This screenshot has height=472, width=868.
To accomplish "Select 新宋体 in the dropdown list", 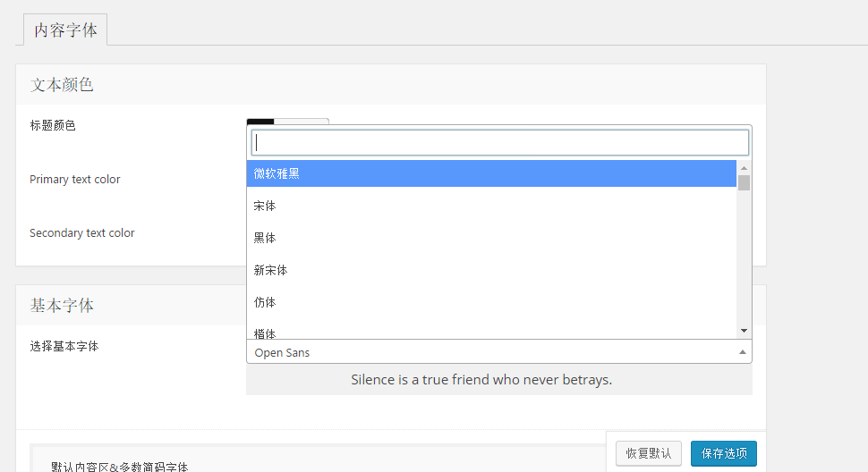I will (491, 270).
